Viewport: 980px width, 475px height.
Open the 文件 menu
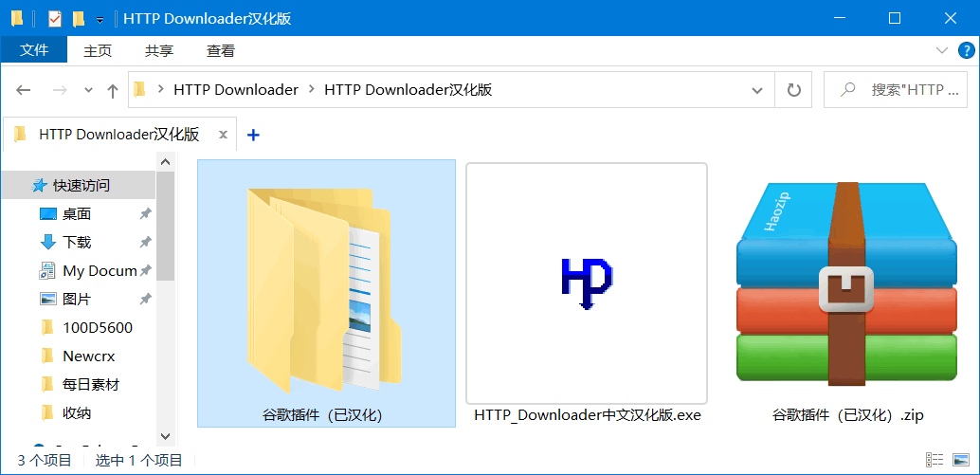point(34,50)
